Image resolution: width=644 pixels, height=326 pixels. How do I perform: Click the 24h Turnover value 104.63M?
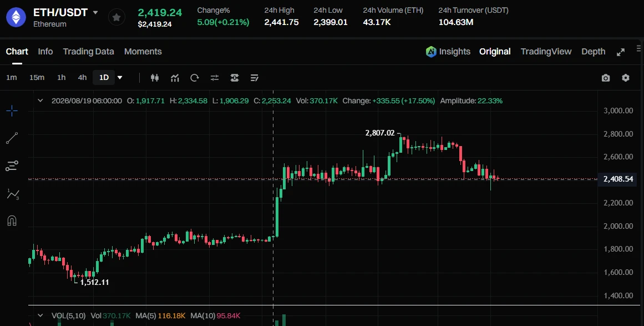click(456, 22)
